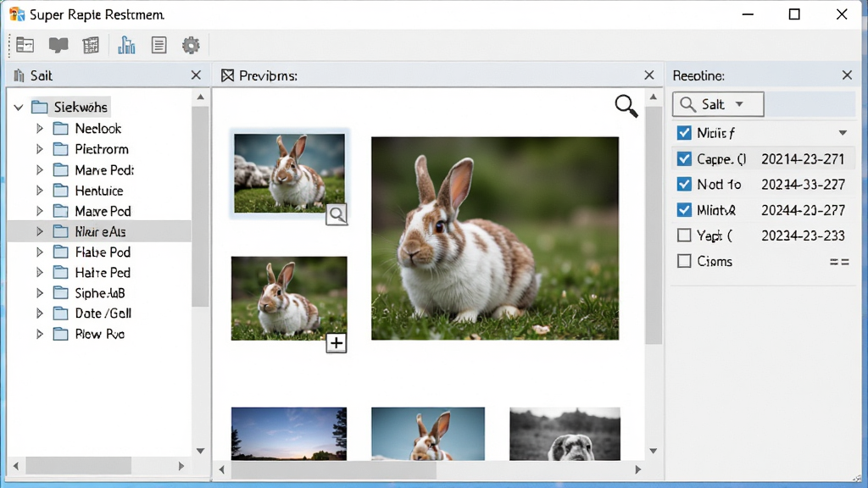Click the double-line icon in the Cioms row

pos(839,262)
